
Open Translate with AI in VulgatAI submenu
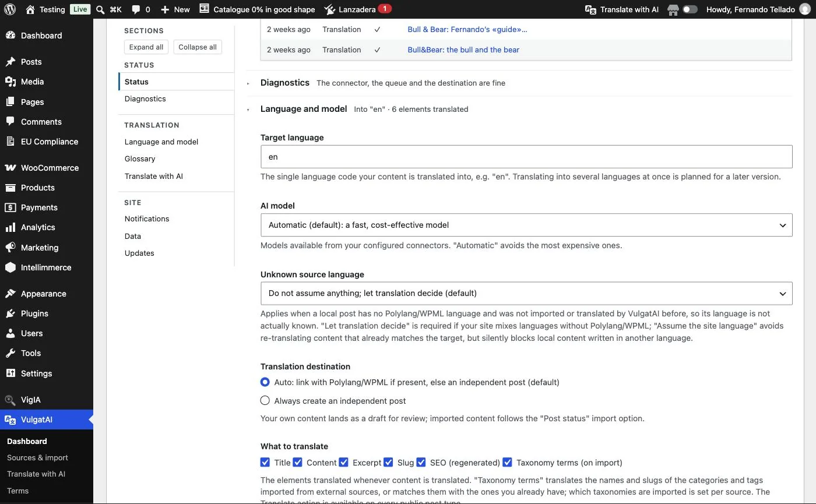click(x=36, y=474)
